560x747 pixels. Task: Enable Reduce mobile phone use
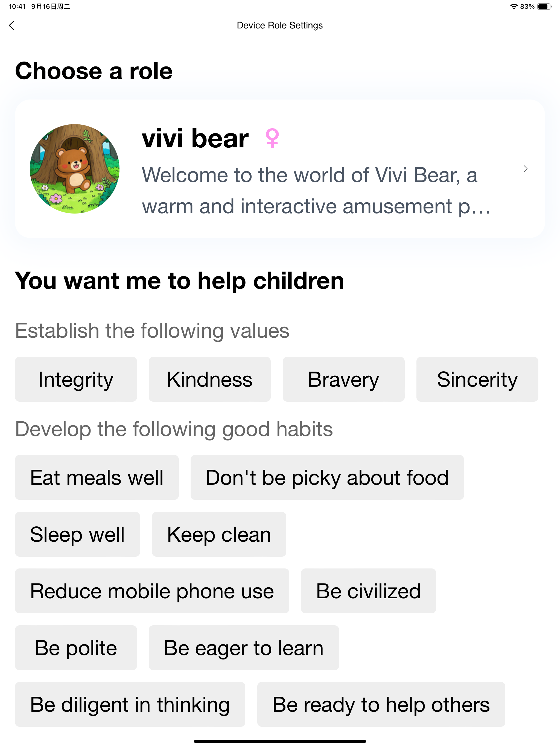click(152, 591)
